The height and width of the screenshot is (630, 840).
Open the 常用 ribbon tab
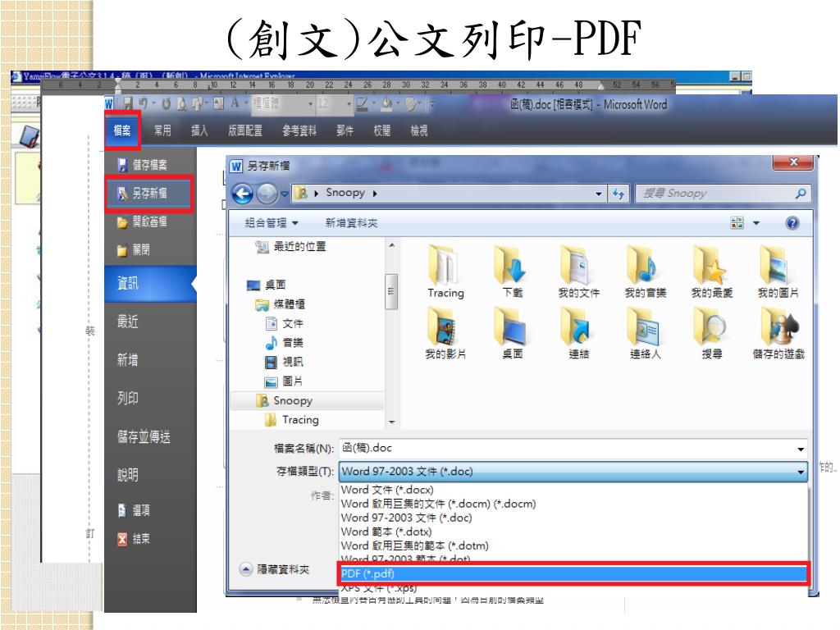click(x=162, y=130)
